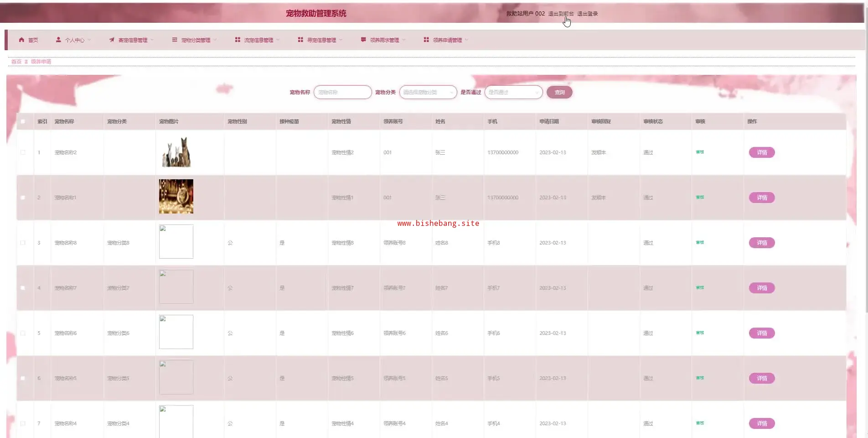Image resolution: width=868 pixels, height=438 pixels.
Task: Click the 审核状态 column header
Action: pyautogui.click(x=653, y=121)
